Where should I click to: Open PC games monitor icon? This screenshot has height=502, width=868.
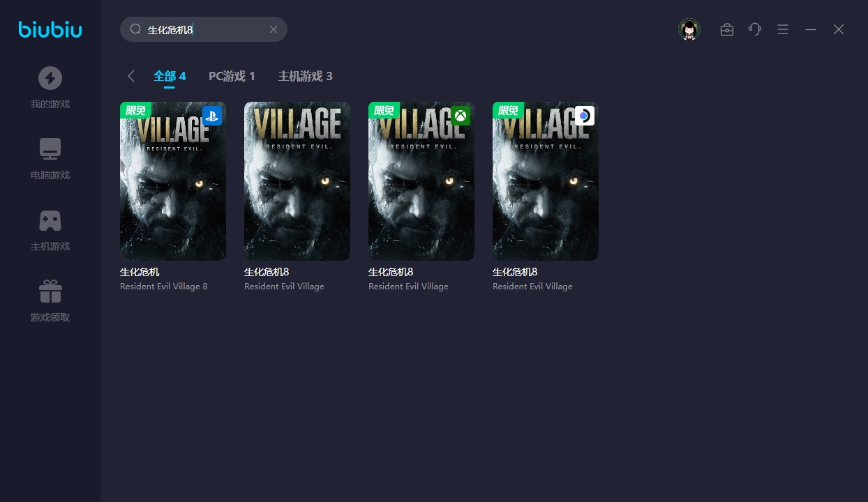tap(50, 149)
